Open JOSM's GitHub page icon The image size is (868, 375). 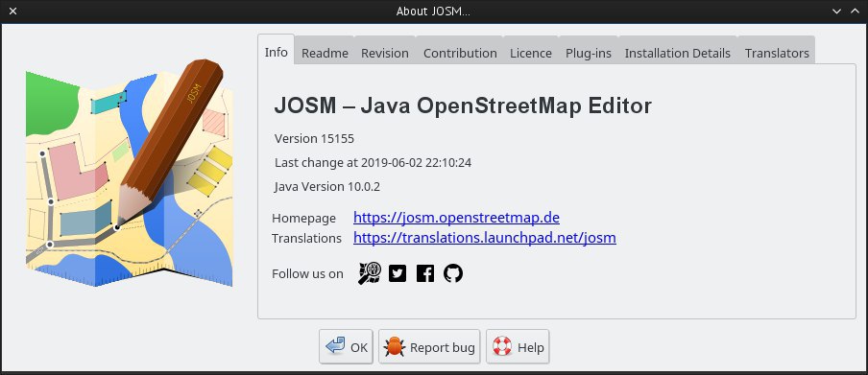pyautogui.click(x=453, y=273)
